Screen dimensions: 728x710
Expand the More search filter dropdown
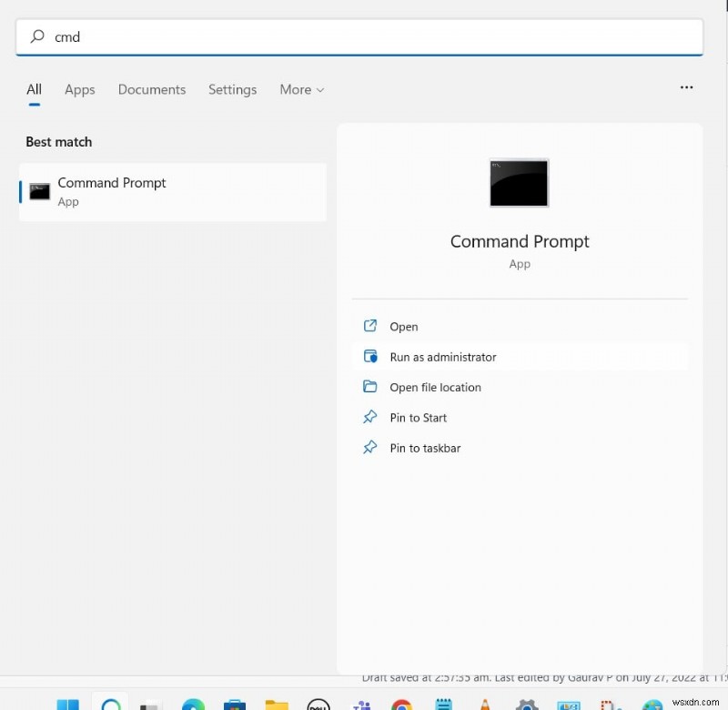pyautogui.click(x=301, y=89)
